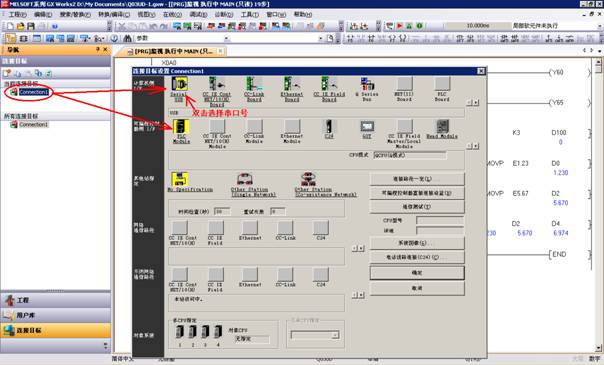Select the GOT interface icon
This screenshot has height=365, width=604.
pos(367,127)
